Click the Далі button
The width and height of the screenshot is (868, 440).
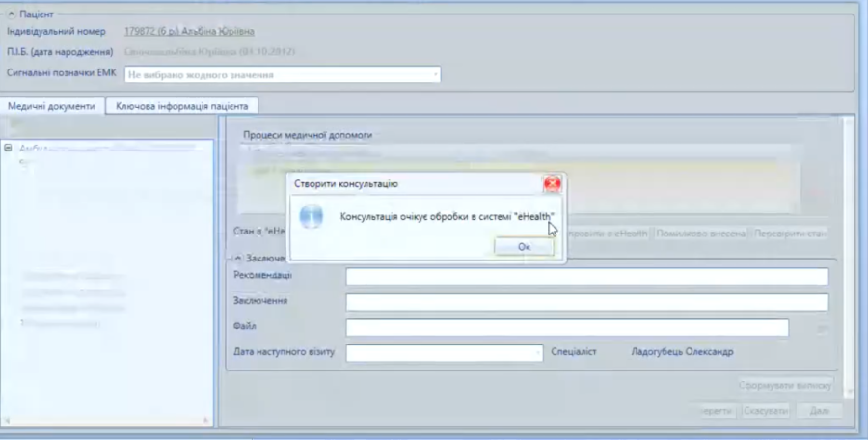tap(819, 411)
